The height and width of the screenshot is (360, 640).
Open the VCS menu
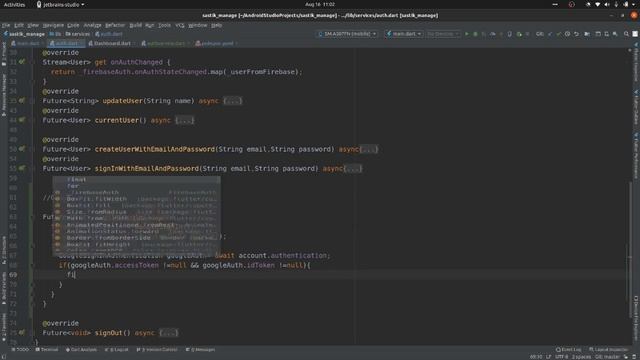(180, 25)
